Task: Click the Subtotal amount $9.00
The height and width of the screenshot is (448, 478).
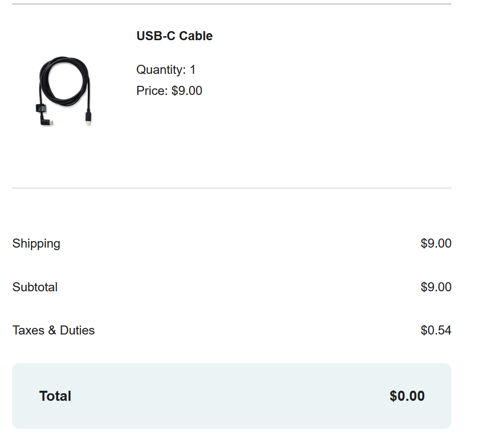Action: coord(436,287)
